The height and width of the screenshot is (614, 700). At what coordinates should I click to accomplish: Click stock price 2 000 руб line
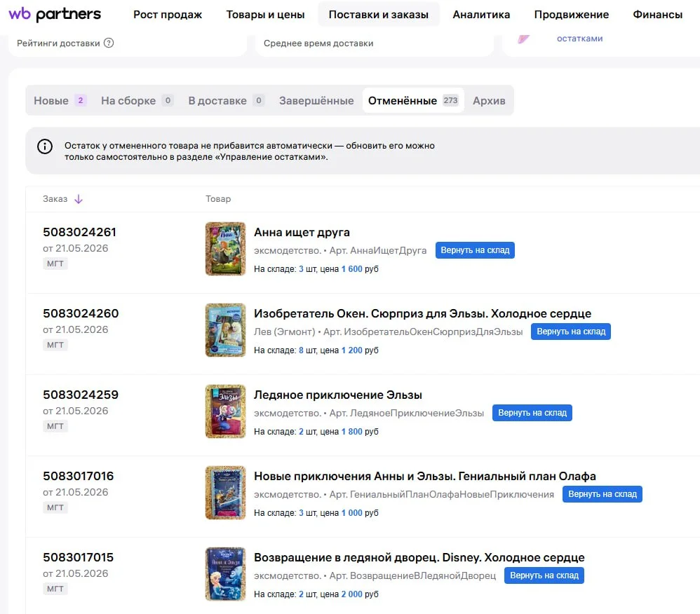(316, 594)
